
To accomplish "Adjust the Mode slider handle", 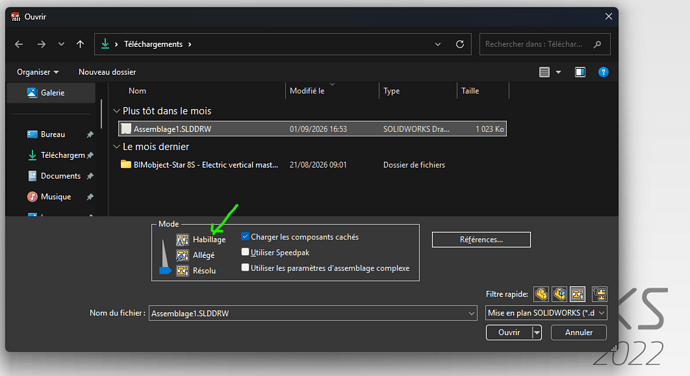I will [x=165, y=270].
